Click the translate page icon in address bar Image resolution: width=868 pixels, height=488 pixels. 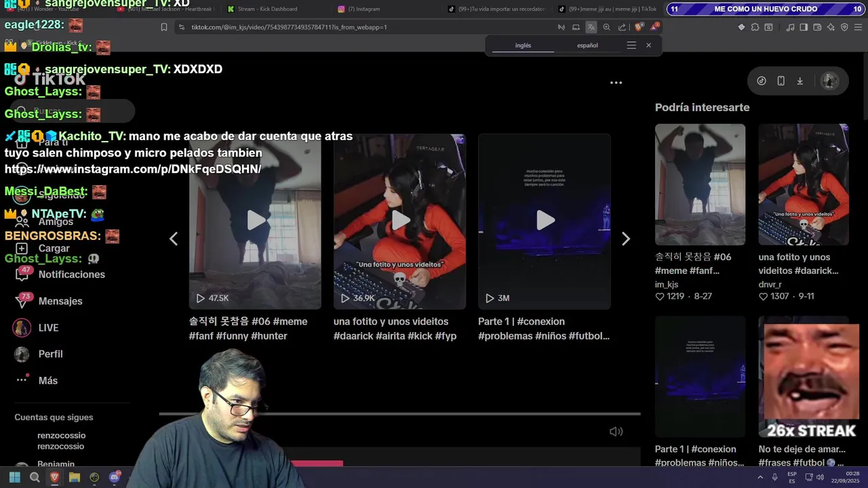(591, 27)
